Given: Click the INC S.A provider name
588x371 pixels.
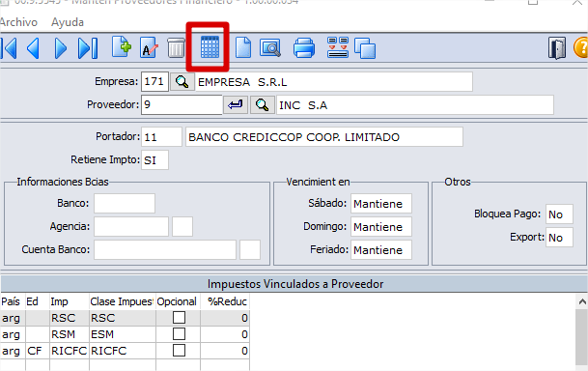Looking at the screenshot, I should [415, 105].
